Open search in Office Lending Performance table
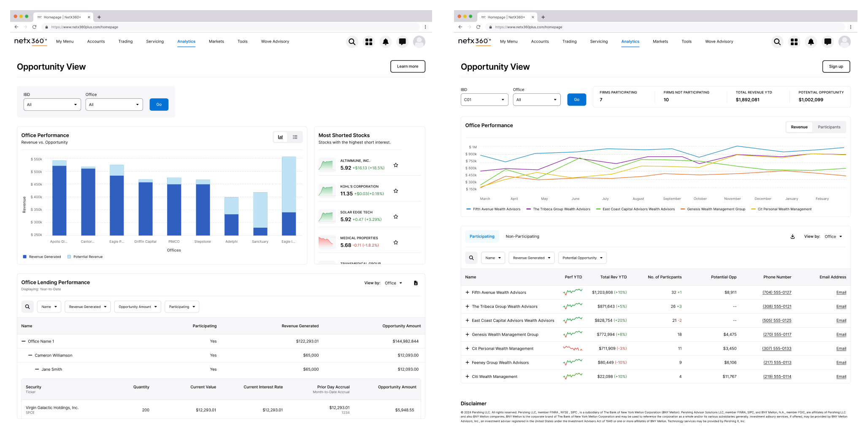868x435 pixels. point(27,307)
